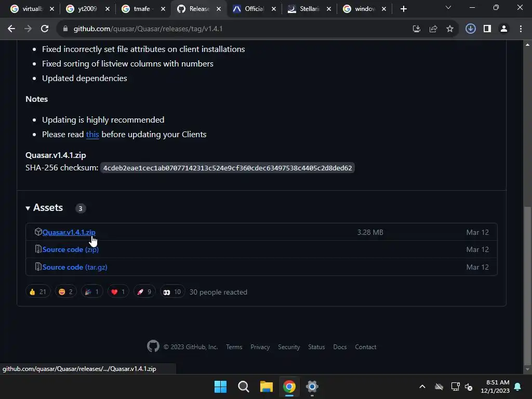The image size is (532, 399).
Task: Toggle the browser side panel
Action: 487,29
